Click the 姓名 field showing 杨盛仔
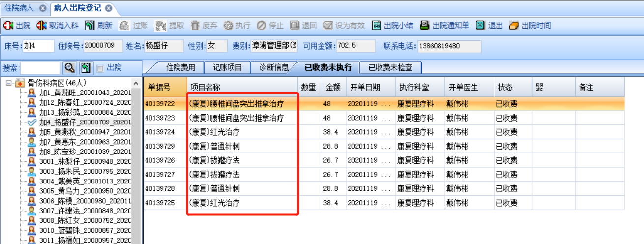This screenshot has height=244, width=644. [x=164, y=46]
